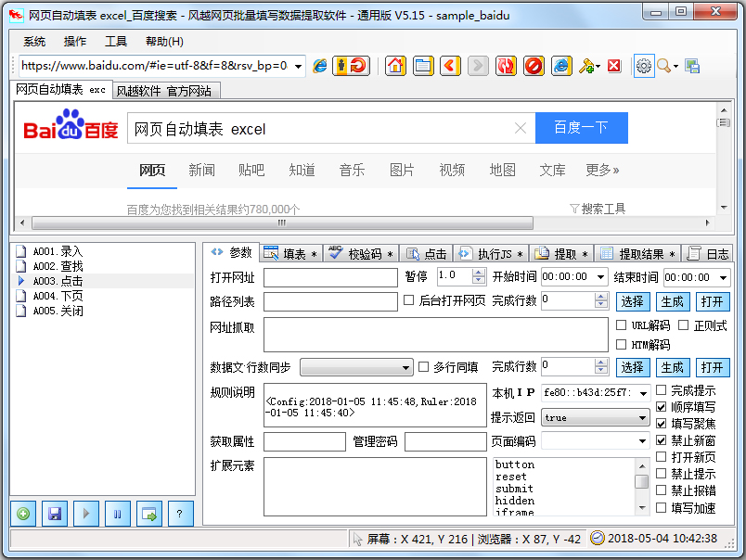Click the cursor icon in status bar
The height and width of the screenshot is (560, 746).
click(357, 539)
